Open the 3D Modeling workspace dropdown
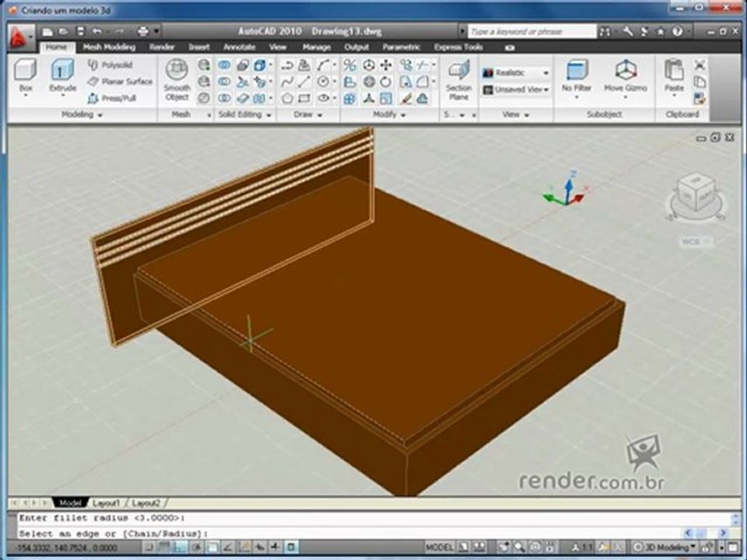 click(665, 547)
